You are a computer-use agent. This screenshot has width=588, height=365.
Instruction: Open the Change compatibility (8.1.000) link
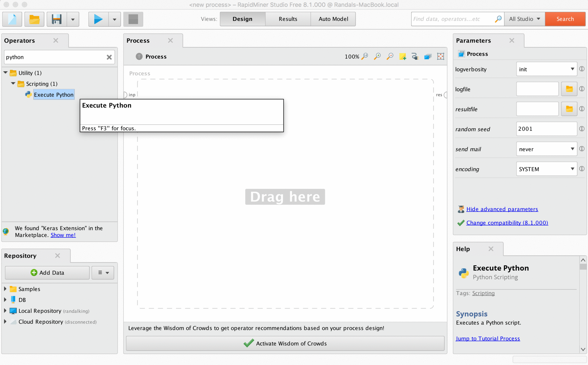point(507,223)
